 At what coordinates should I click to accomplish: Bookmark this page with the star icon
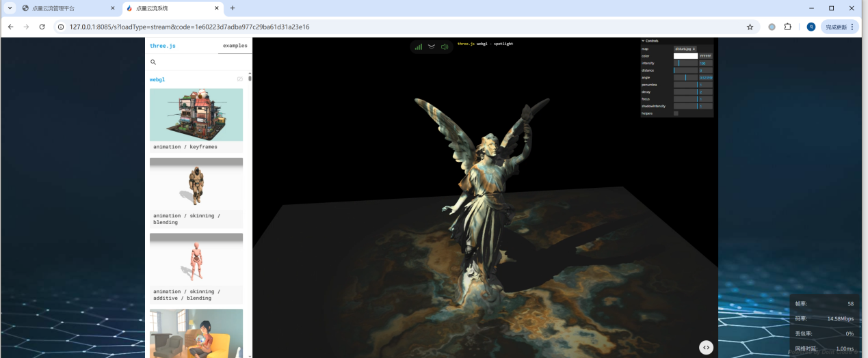(x=750, y=27)
